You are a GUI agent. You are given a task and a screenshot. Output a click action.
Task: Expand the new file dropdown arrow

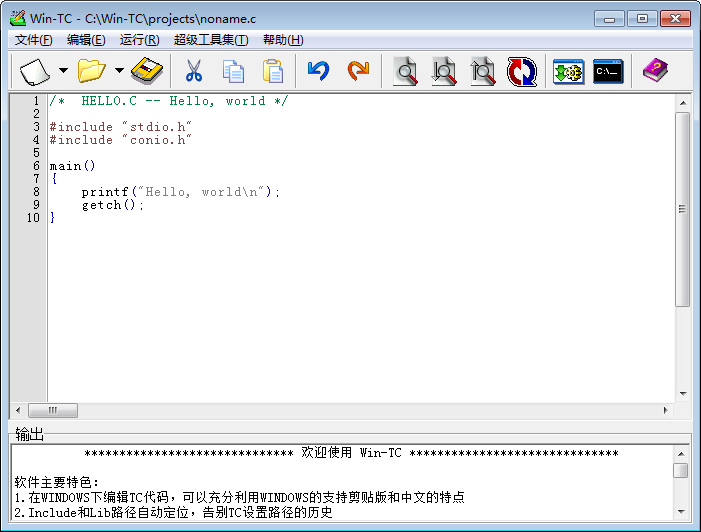pyautogui.click(x=63, y=71)
